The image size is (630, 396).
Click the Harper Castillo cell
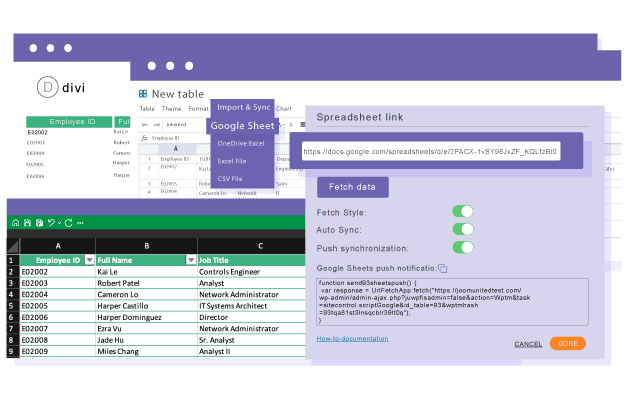pos(147,306)
